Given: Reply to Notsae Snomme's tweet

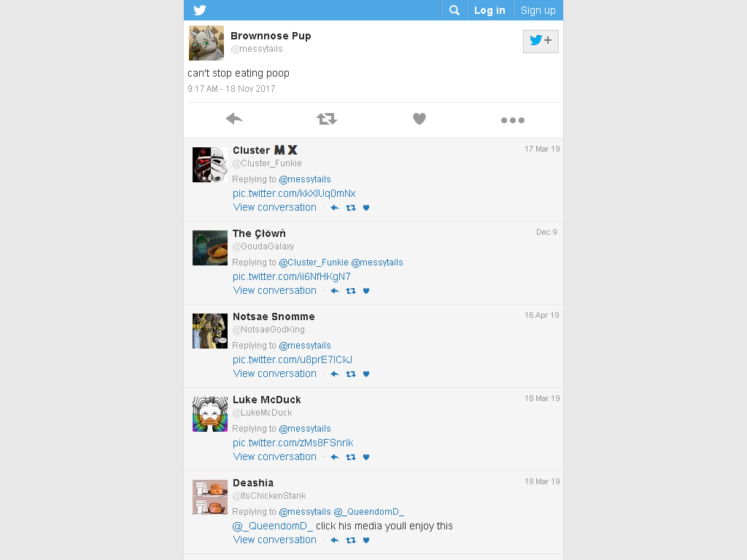Looking at the screenshot, I should click(335, 374).
